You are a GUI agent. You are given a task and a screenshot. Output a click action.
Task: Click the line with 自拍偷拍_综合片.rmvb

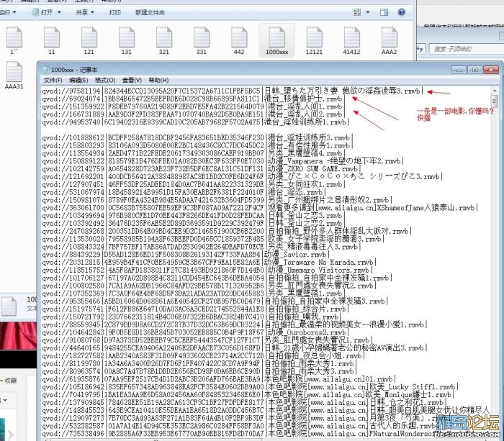[x=195, y=309]
